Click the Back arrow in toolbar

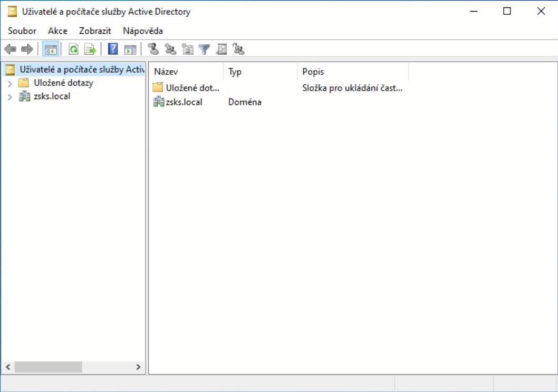[x=11, y=49]
